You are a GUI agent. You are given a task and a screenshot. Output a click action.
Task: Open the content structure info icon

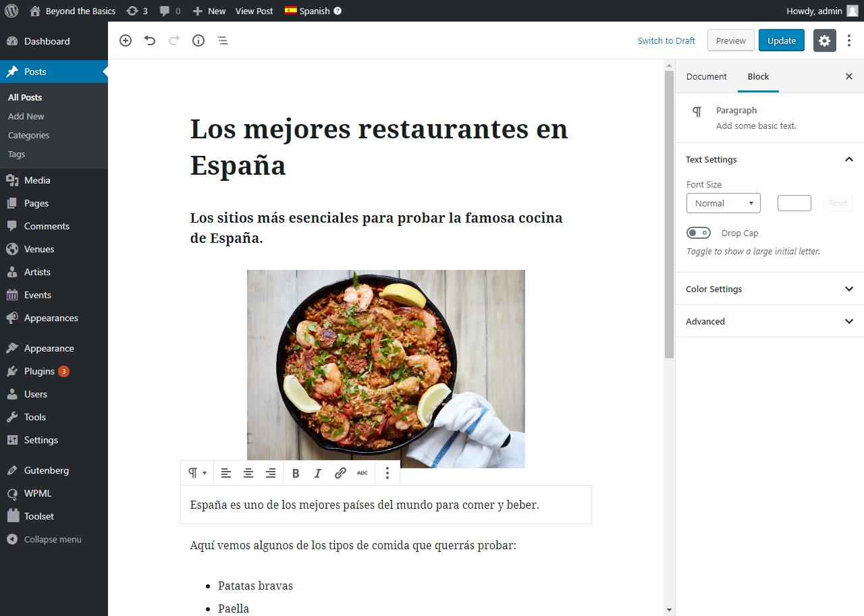tap(198, 40)
